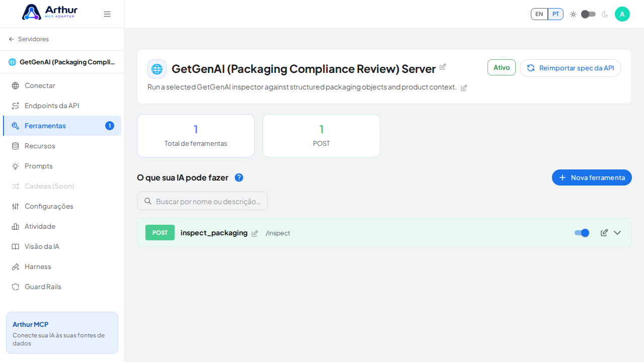Open Visão da IA page
Viewport: 644px width, 362px height.
pos(62,246)
